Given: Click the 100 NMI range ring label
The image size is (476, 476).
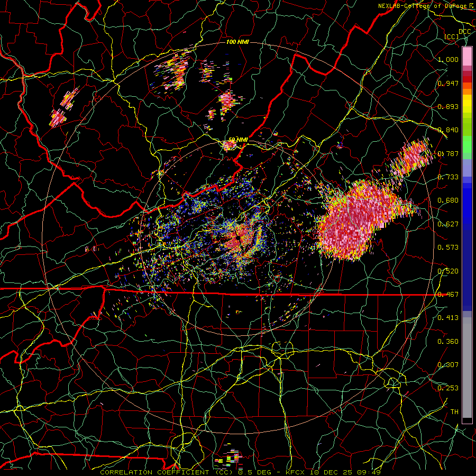Looking at the screenshot, I should (237, 42).
